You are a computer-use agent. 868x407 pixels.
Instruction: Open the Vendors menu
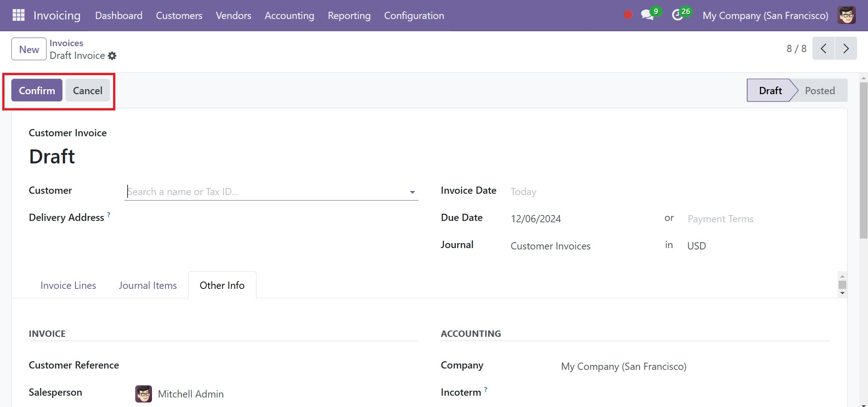click(233, 15)
